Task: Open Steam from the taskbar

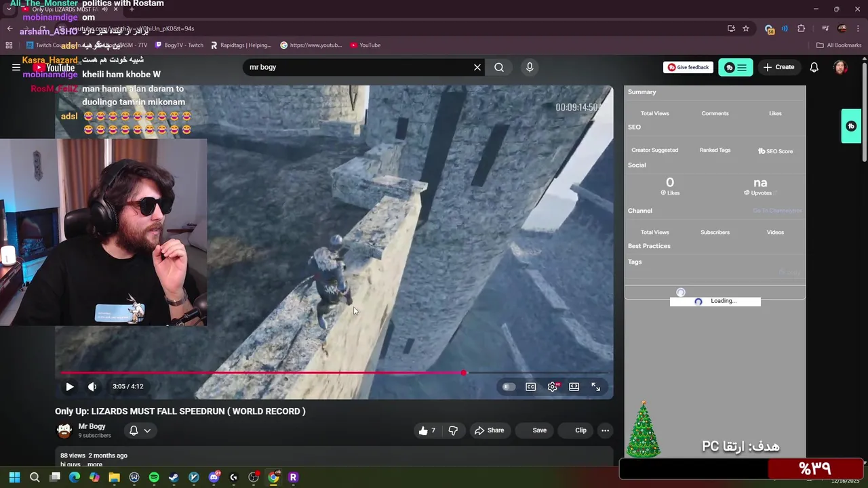Action: click(174, 477)
